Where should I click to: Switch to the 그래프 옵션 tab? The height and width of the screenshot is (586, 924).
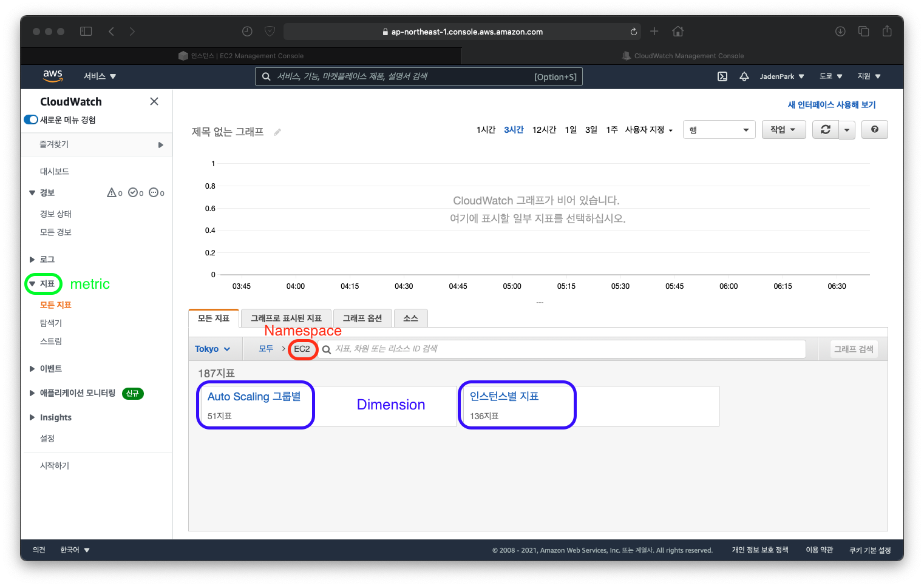click(x=362, y=318)
